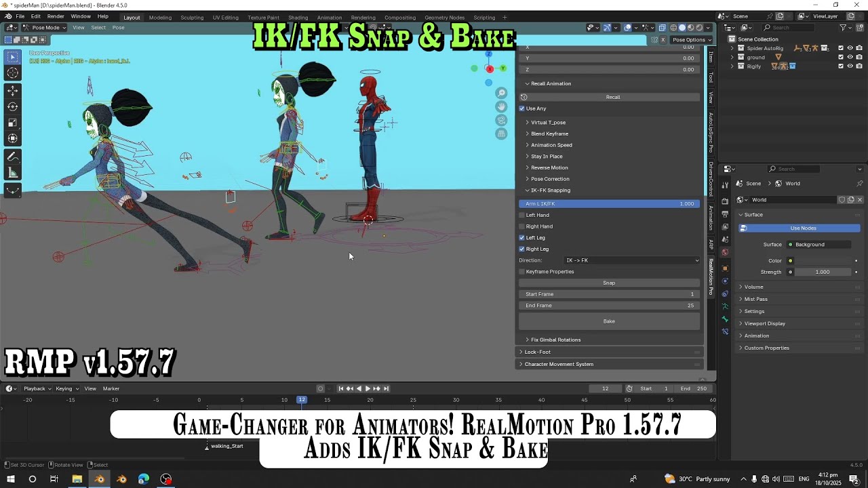Switch viewport to wireframe shading
Image resolution: width=868 pixels, height=488 pixels.
point(673,28)
